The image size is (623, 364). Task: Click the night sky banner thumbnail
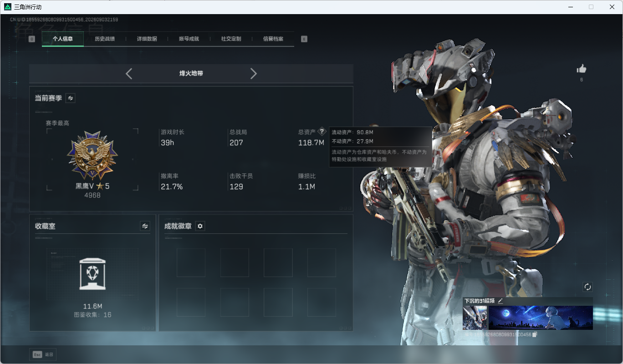541,318
